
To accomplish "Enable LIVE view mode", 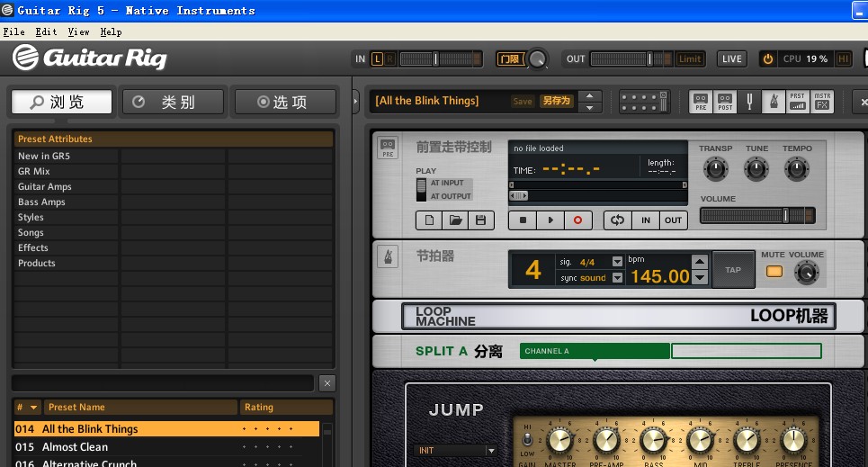I will [x=732, y=58].
